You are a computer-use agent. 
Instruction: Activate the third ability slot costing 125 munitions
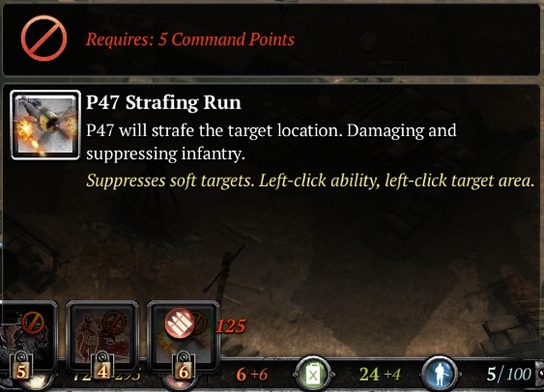coord(184,336)
